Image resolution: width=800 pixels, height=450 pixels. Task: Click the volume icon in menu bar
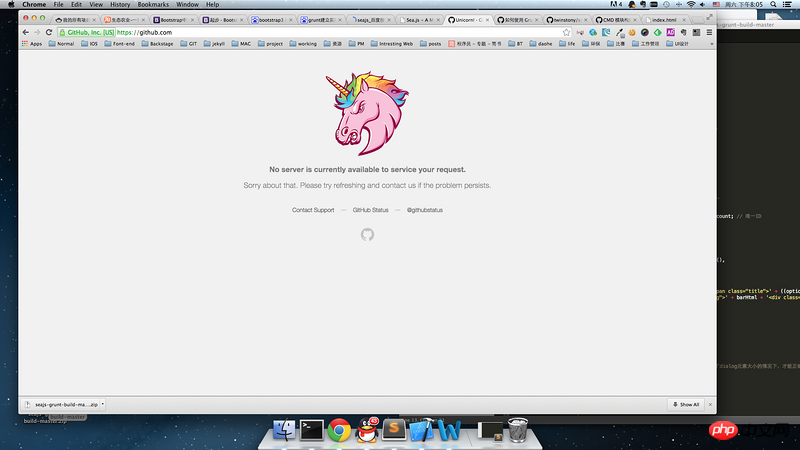click(703, 4)
